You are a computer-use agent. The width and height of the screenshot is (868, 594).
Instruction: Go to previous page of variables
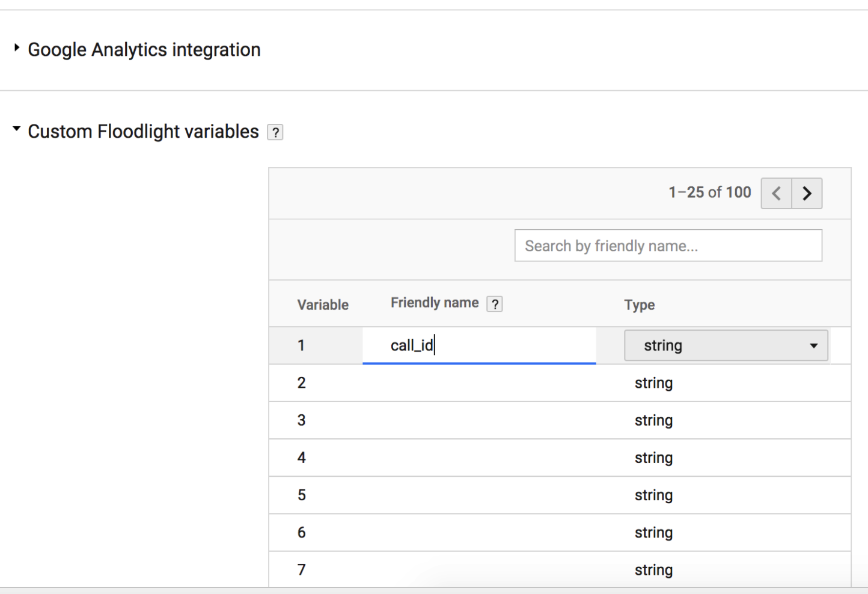[x=776, y=194]
